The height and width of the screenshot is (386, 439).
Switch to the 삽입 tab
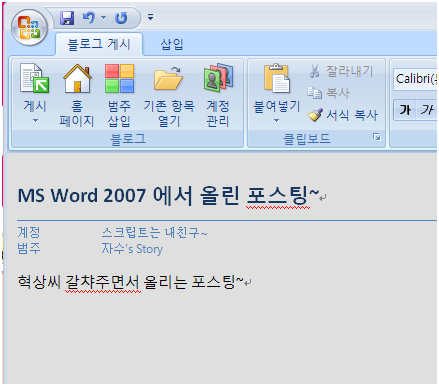point(172,44)
